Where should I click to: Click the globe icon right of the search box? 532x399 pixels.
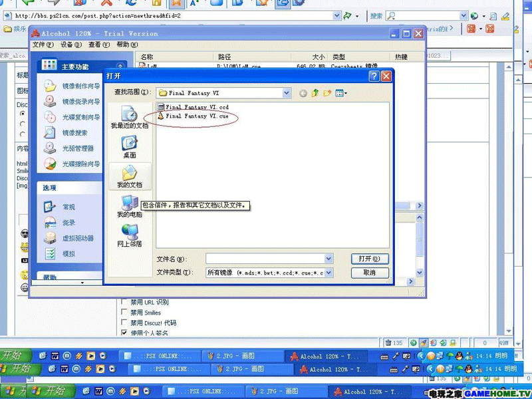click(474, 16)
